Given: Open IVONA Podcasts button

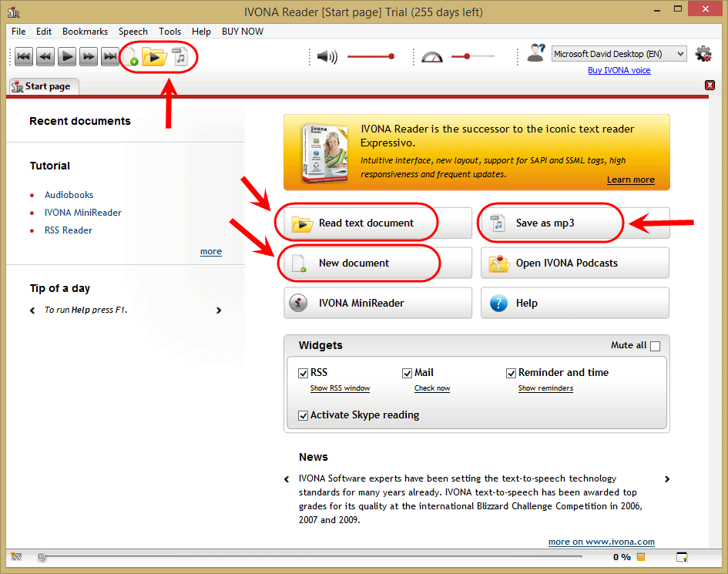Looking at the screenshot, I should 575,263.
